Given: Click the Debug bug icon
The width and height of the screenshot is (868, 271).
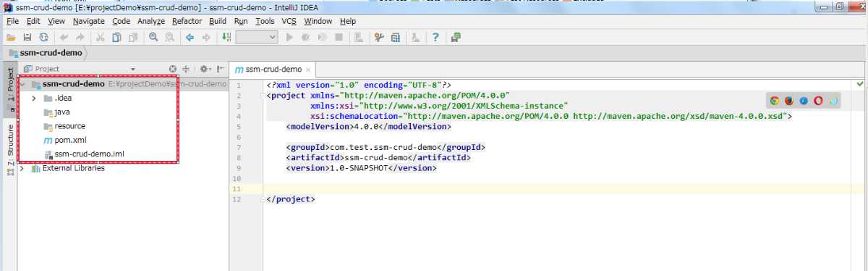Looking at the screenshot, I should [305, 37].
